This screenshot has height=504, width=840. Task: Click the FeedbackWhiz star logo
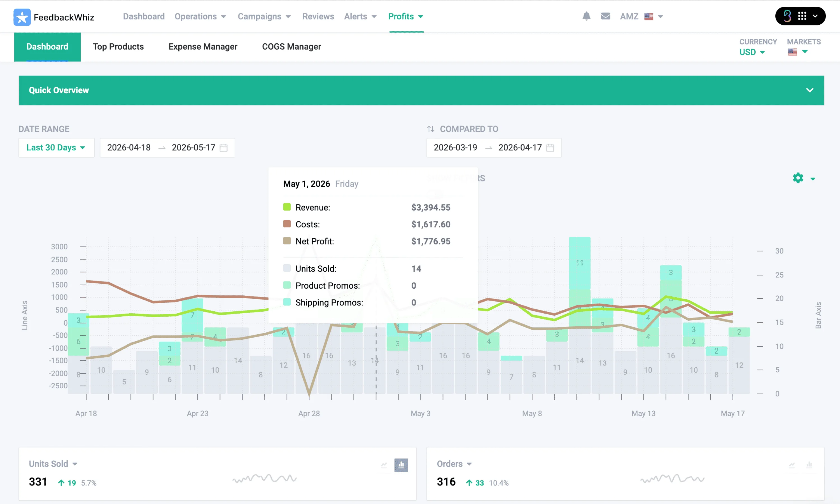(x=22, y=17)
